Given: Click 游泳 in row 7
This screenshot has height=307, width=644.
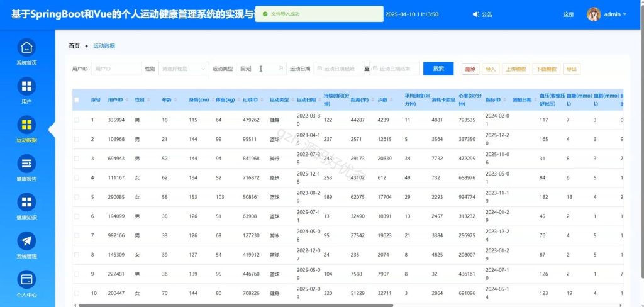Looking at the screenshot, I should (x=274, y=235).
